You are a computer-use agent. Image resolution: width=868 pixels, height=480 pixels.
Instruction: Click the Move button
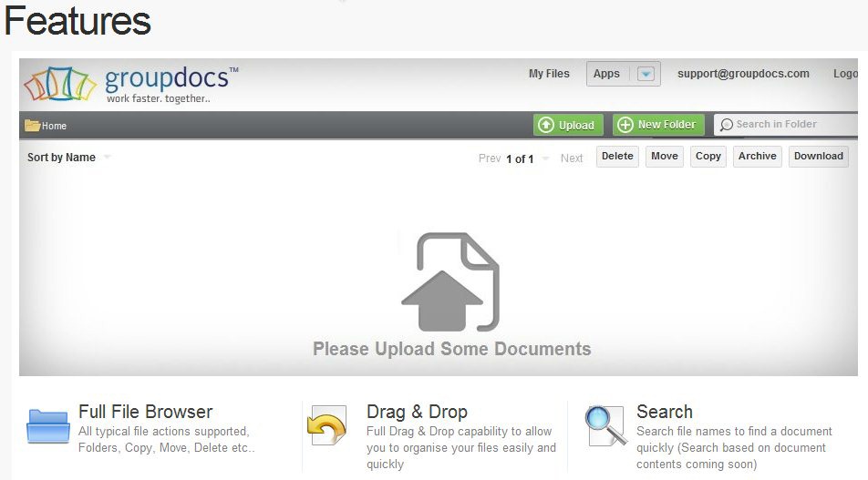[x=665, y=157]
